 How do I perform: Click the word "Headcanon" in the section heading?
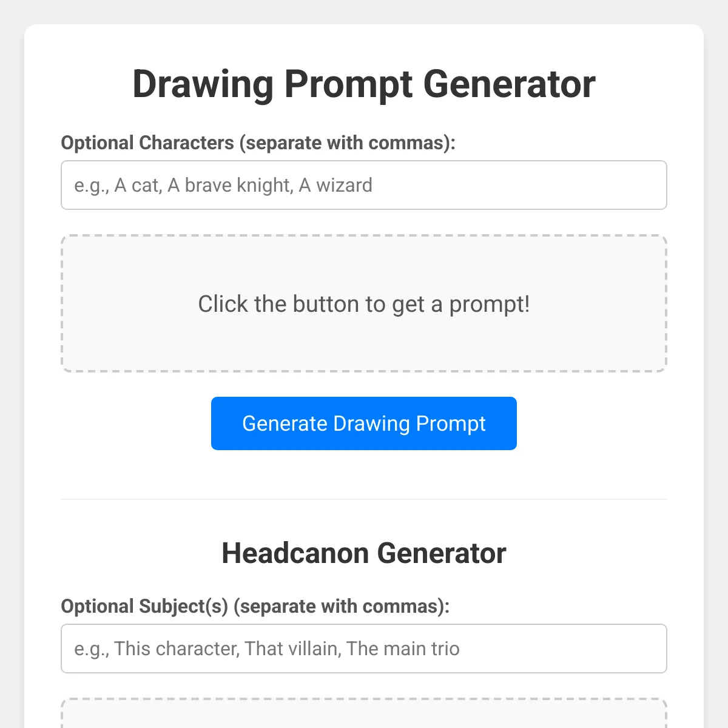(295, 553)
